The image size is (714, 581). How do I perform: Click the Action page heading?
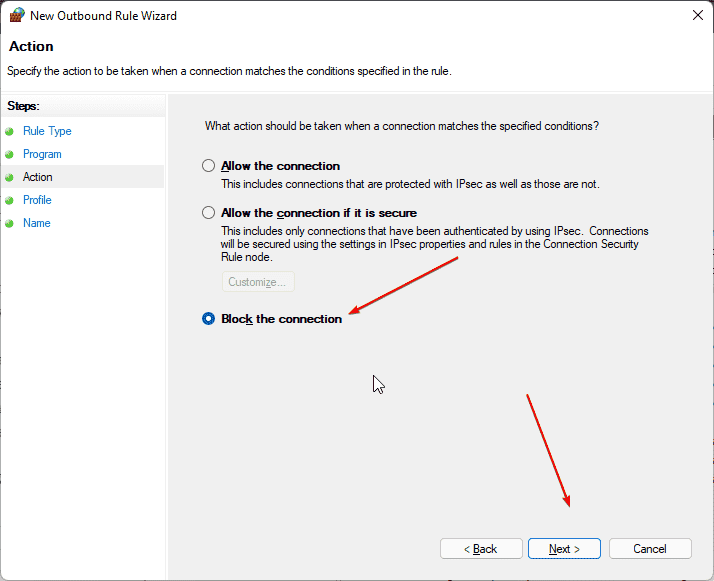coord(31,46)
